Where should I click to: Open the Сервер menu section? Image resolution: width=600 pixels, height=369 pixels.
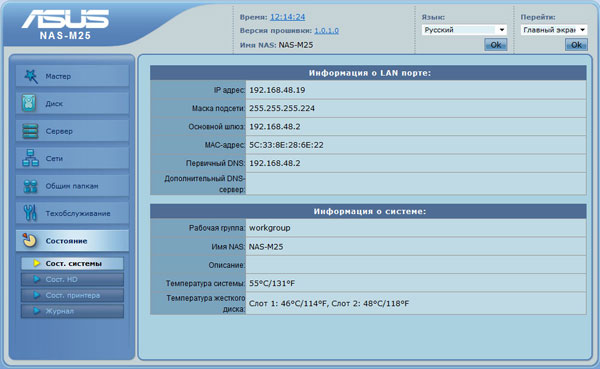click(x=72, y=131)
